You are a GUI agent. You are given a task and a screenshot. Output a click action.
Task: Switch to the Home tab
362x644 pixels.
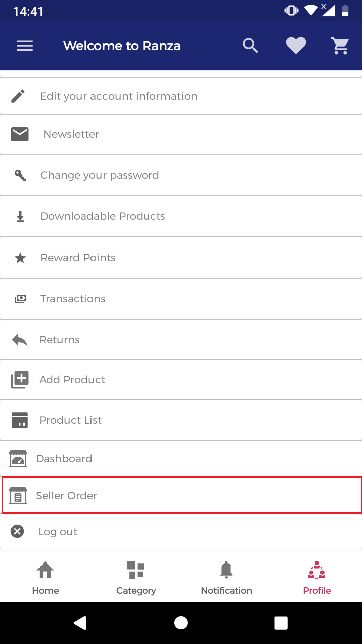(x=45, y=578)
